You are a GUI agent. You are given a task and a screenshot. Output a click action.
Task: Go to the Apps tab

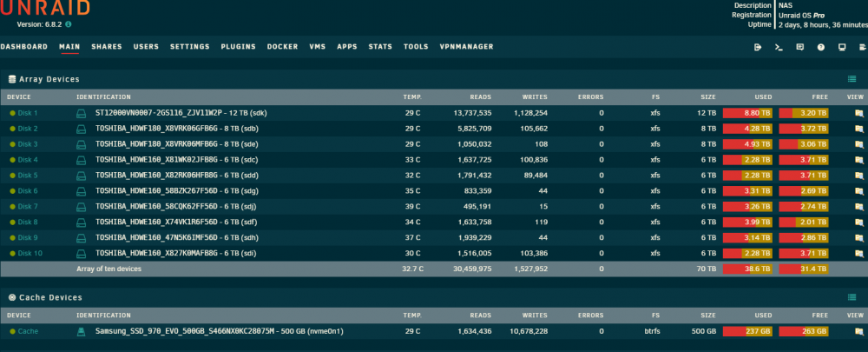coord(347,47)
